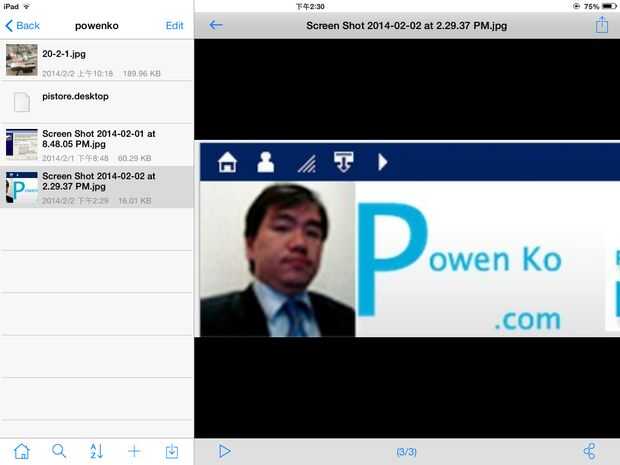Click the portrait photo in the previewed image
This screenshot has height=465, width=620.
coord(278,259)
